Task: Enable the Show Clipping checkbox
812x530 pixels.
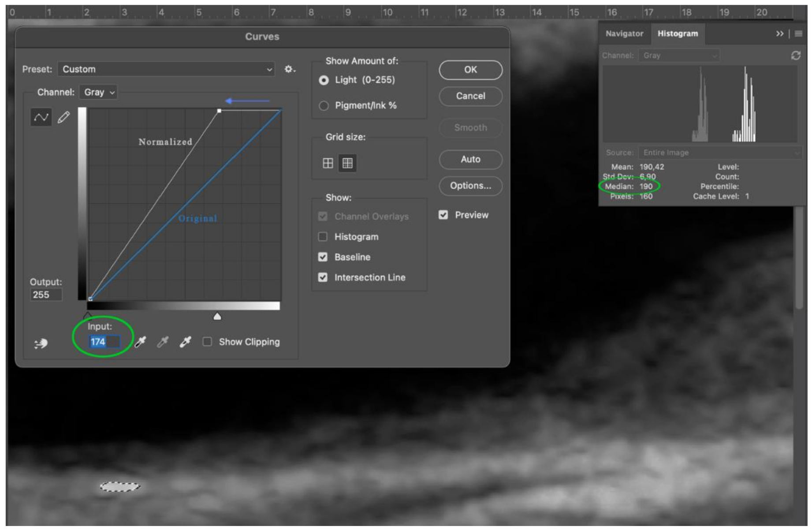Action: 207,342
